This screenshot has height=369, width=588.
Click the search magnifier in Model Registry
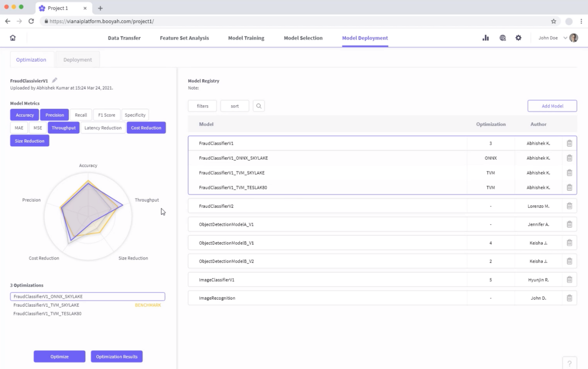(259, 106)
